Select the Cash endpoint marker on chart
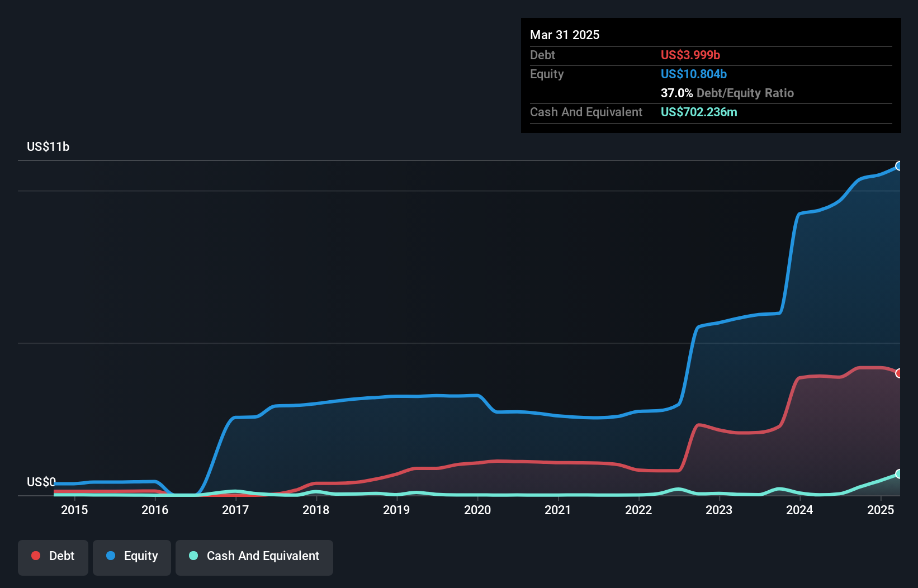This screenshot has width=918, height=588. pos(900,474)
